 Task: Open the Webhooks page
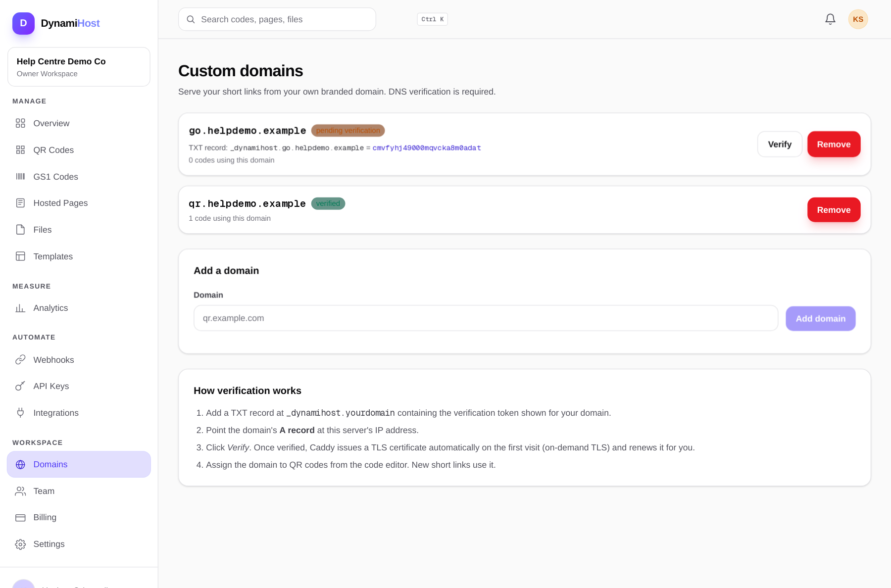pyautogui.click(x=79, y=360)
